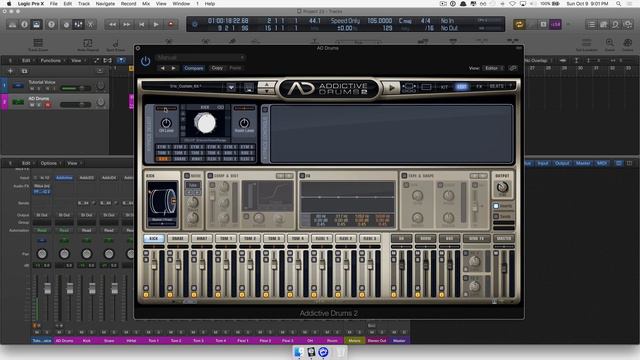This screenshot has height=360, width=640.
Task: Click the Track Zoom toolbar icon
Action: (38, 44)
